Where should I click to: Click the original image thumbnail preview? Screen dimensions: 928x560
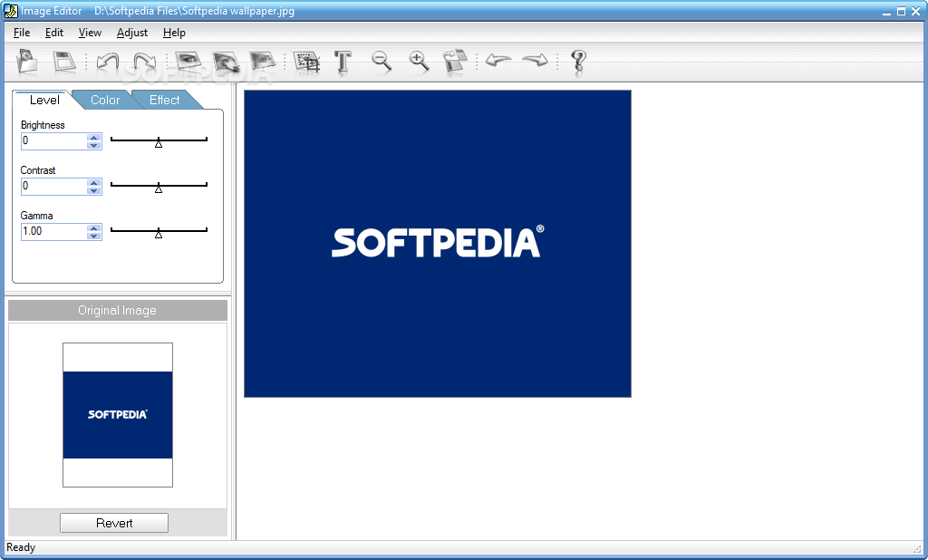(118, 415)
